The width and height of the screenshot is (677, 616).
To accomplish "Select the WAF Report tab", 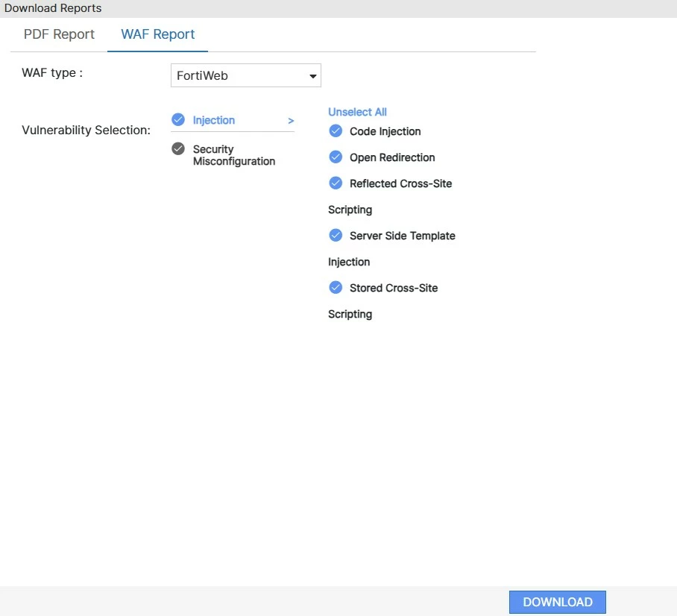I will 157,34.
